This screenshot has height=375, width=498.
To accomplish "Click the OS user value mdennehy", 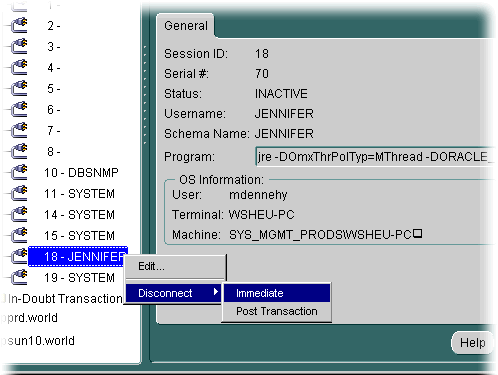I will click(258, 195).
